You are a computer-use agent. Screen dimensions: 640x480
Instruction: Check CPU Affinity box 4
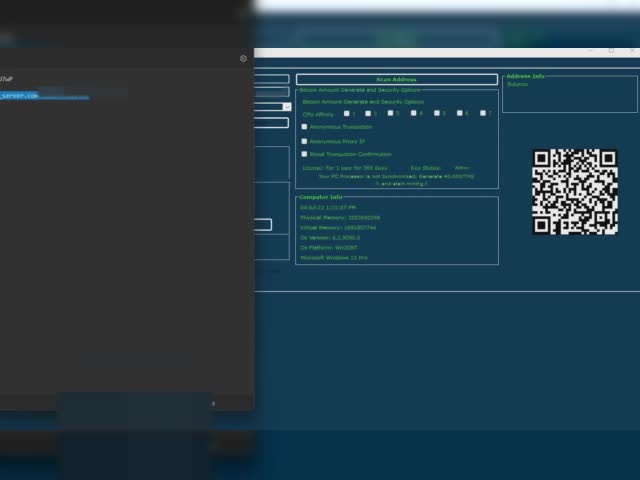pos(413,113)
